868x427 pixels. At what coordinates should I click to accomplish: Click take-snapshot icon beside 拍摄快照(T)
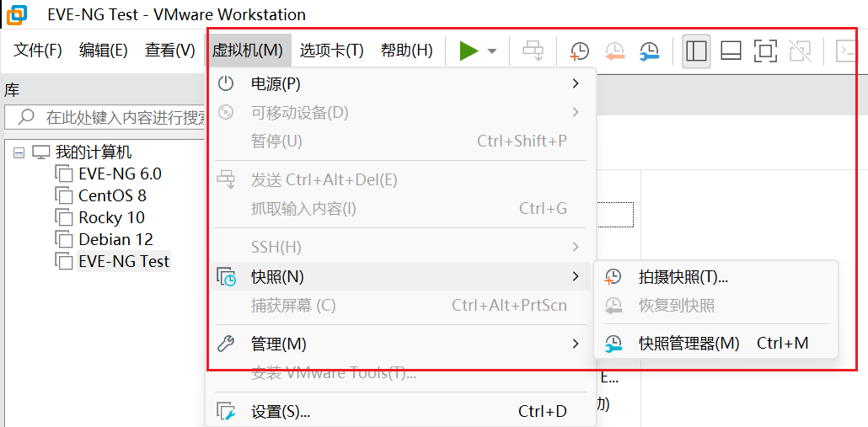point(613,277)
